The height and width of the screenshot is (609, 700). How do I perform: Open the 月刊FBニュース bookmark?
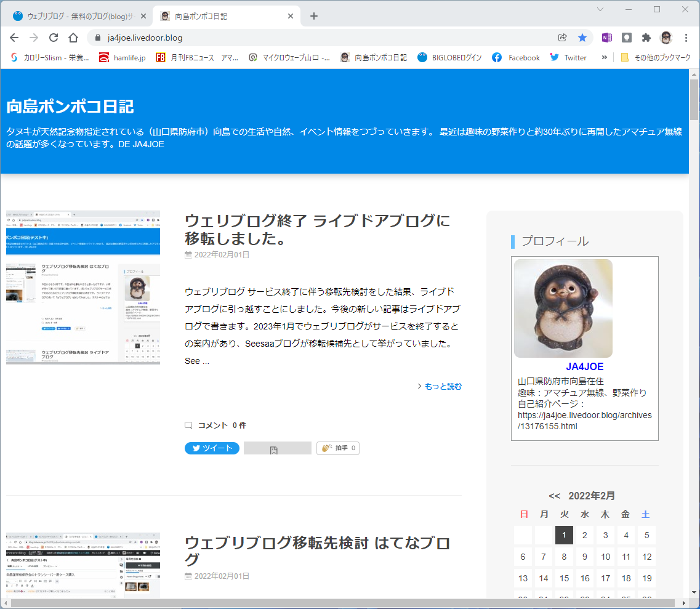[x=197, y=58]
